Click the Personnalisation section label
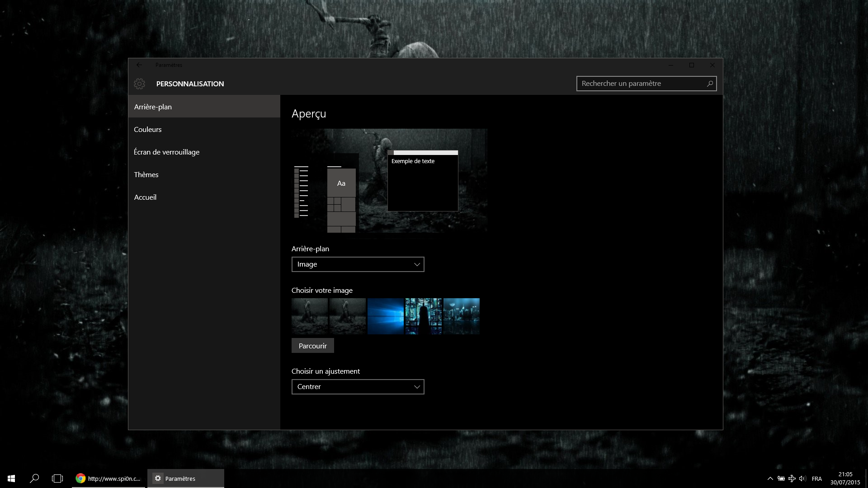Image resolution: width=868 pixels, height=488 pixels. click(189, 84)
